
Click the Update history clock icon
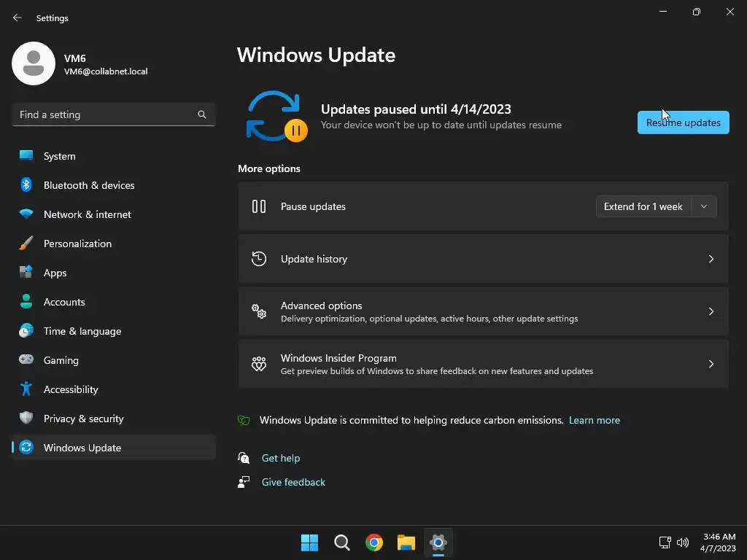[x=259, y=259]
